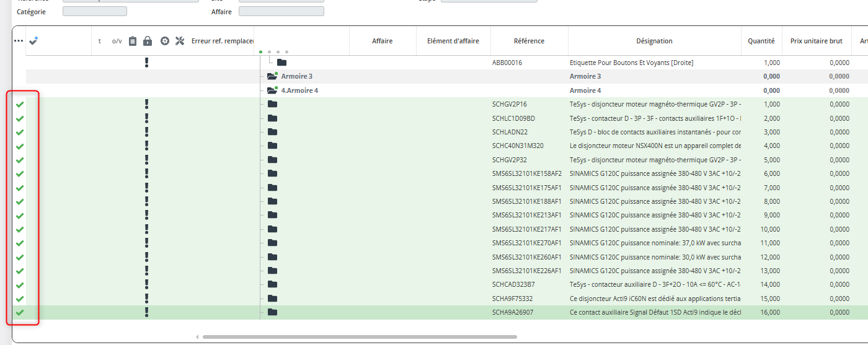
Task: Click exclamation mark icon in SCHGV2P16 row
Action: coord(146,104)
